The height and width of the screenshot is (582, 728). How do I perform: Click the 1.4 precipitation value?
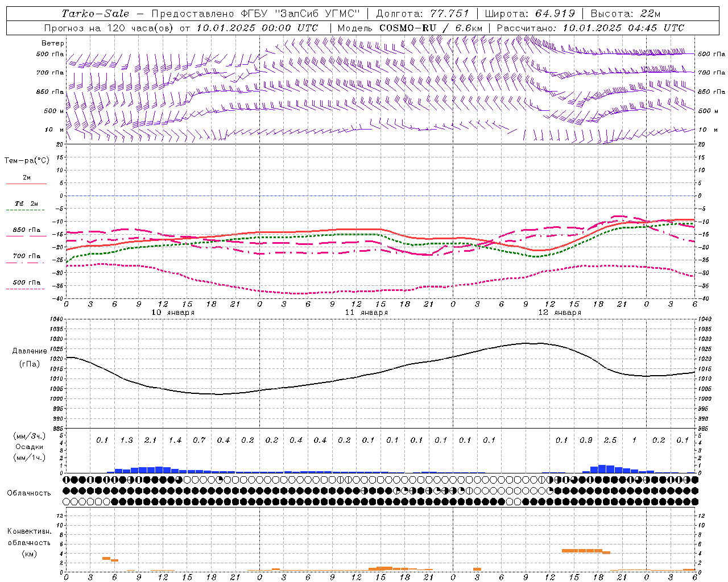coord(175,440)
